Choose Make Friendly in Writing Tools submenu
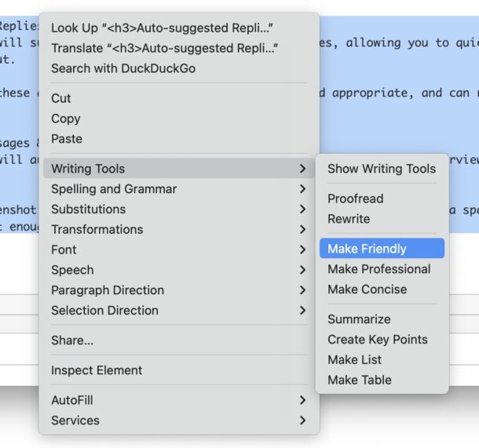The width and height of the screenshot is (479, 448). 367,249
